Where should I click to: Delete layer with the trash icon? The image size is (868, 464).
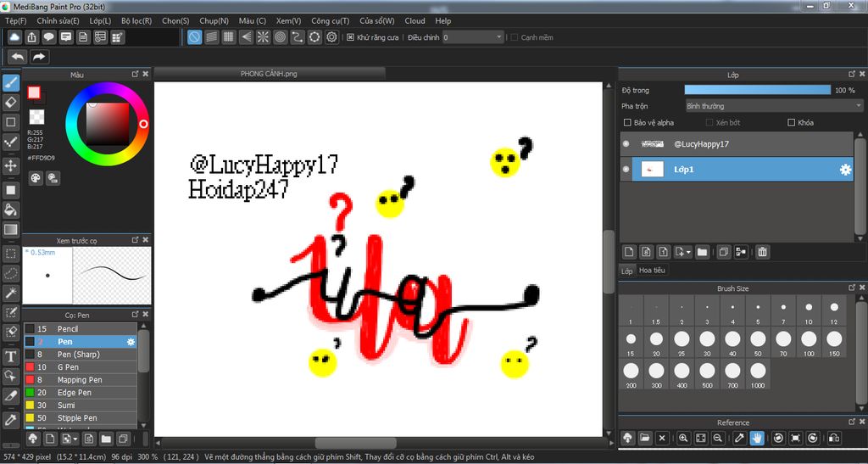coord(762,253)
